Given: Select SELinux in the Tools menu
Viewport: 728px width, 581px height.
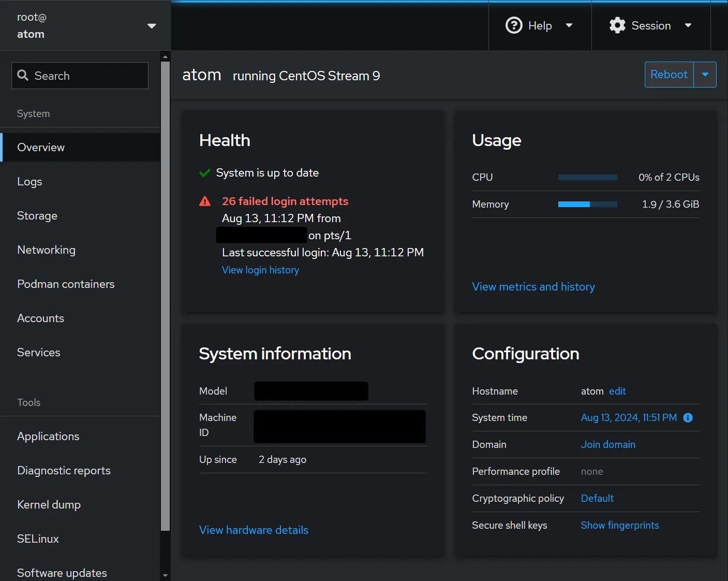Looking at the screenshot, I should coord(38,539).
